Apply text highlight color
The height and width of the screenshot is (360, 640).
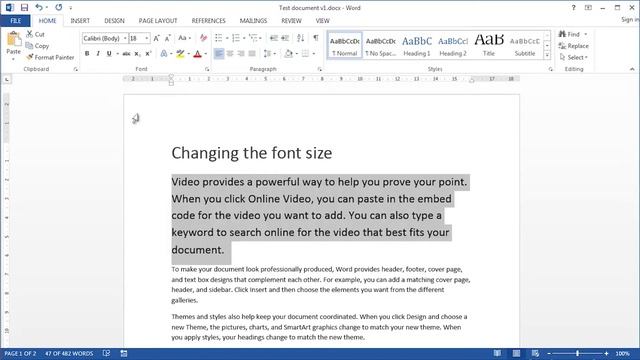click(180, 53)
